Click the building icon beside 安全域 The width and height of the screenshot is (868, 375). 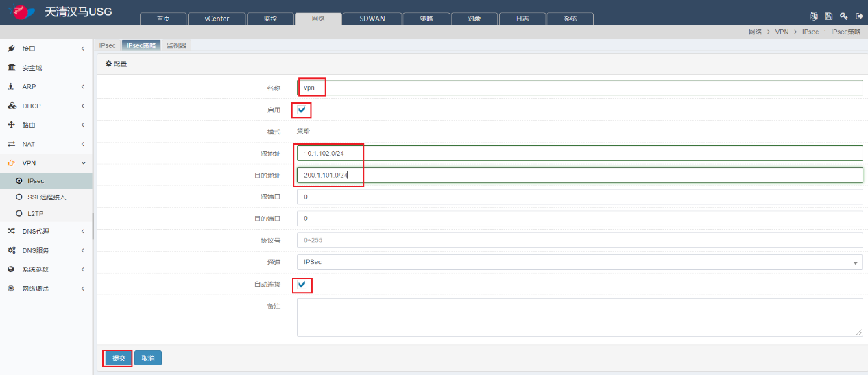pyautogui.click(x=11, y=68)
